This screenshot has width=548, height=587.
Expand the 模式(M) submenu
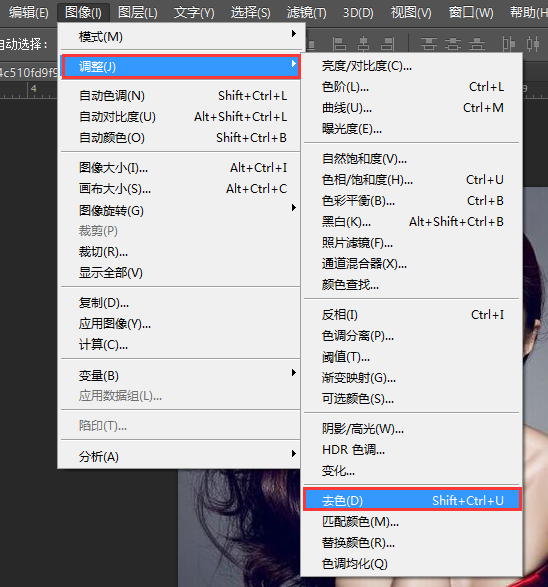click(181, 36)
